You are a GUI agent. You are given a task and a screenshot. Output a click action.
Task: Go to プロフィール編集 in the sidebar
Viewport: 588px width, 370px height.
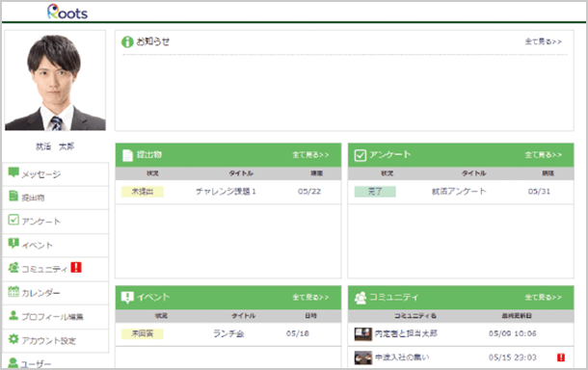56,317
